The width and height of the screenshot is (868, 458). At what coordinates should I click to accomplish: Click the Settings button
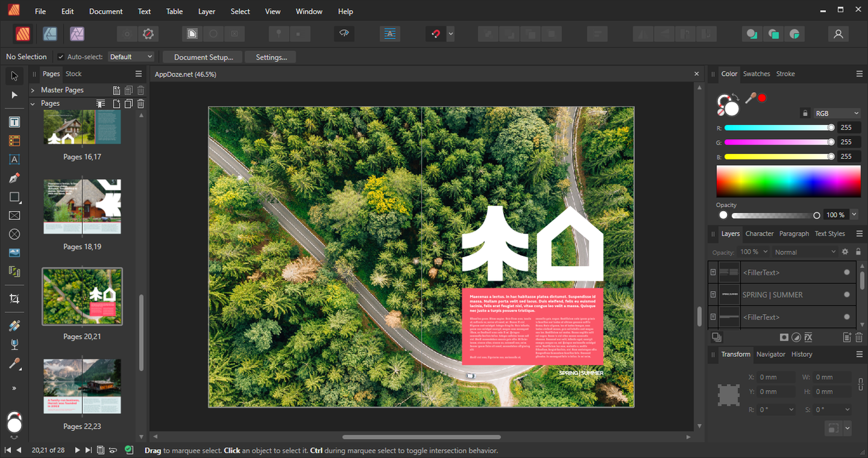coord(271,57)
